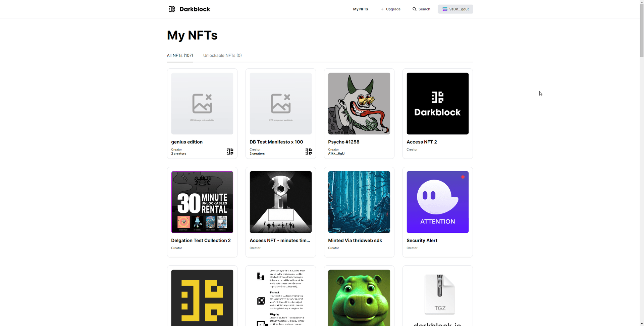Viewport: 644px width, 326px height.
Task: Click Darkblock badge icon on DB Test Manifesto card
Action: pyautogui.click(x=309, y=152)
